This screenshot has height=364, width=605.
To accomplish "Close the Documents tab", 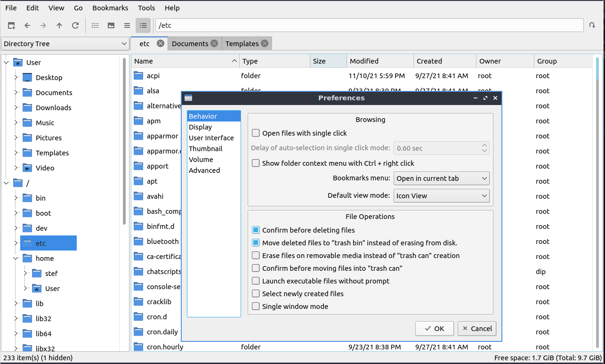I will click(x=214, y=43).
